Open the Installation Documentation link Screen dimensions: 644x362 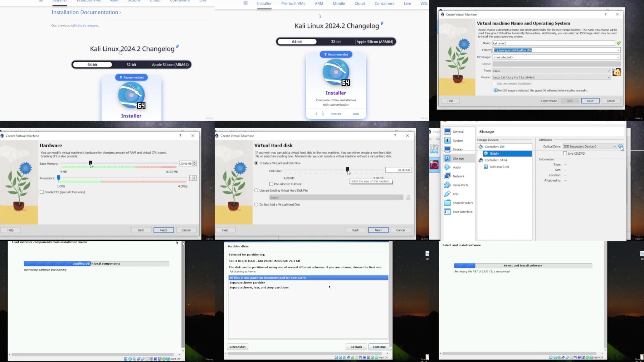(x=86, y=12)
